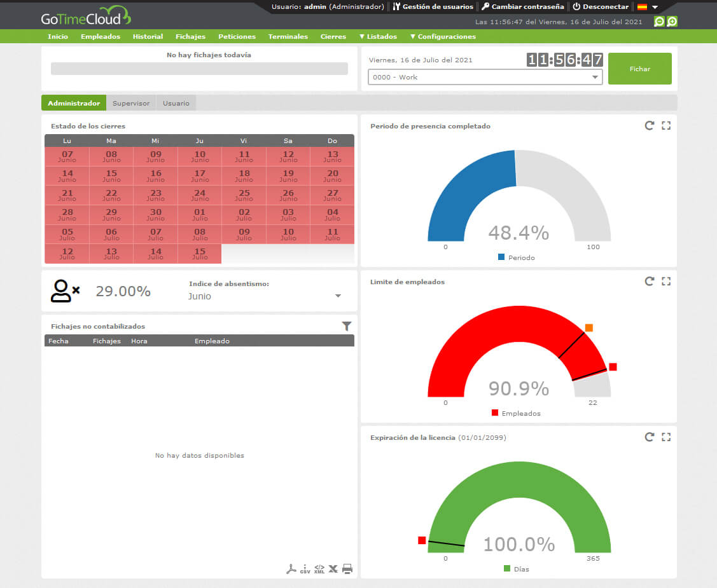Click the zoom in magnifier icon
717x588 pixels.
coord(672,22)
